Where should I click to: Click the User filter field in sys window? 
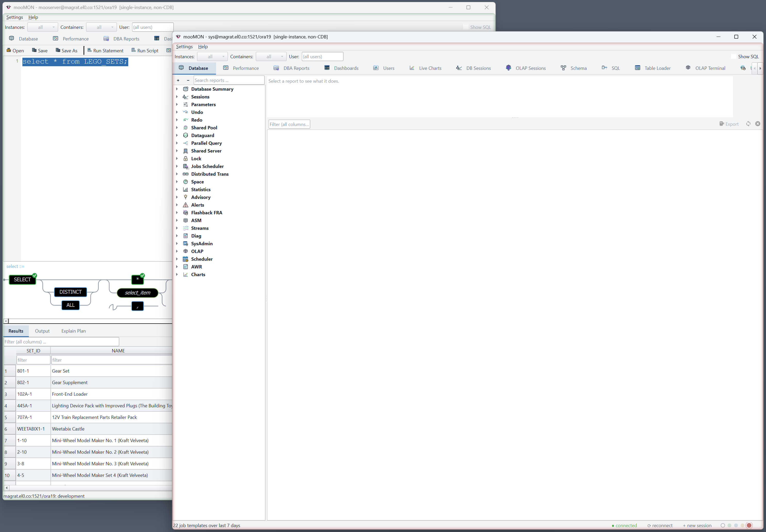point(322,56)
